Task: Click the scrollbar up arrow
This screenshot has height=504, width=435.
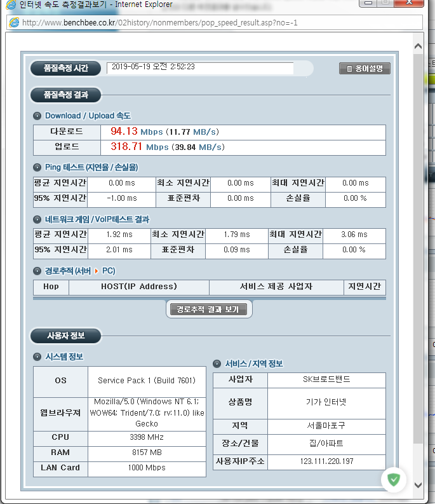Action: tap(418, 46)
